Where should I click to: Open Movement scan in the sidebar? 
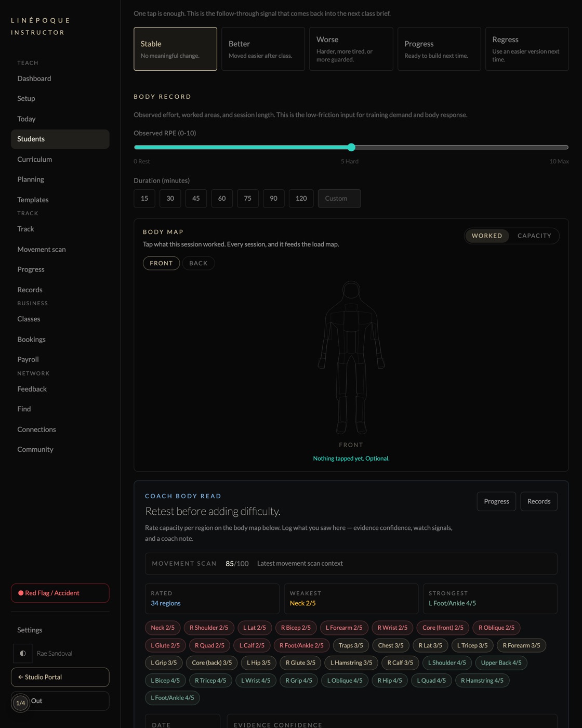click(x=60, y=249)
